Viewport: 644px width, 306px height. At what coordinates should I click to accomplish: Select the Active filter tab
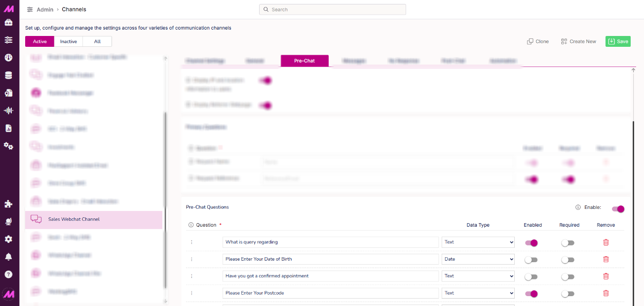coord(40,41)
